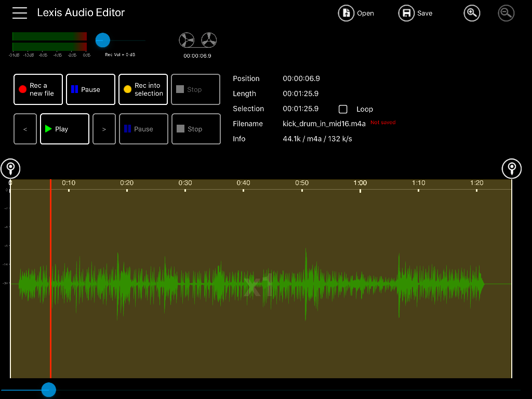
Task: Zoom out with the magnifier minus icon
Action: pyautogui.click(x=506, y=13)
